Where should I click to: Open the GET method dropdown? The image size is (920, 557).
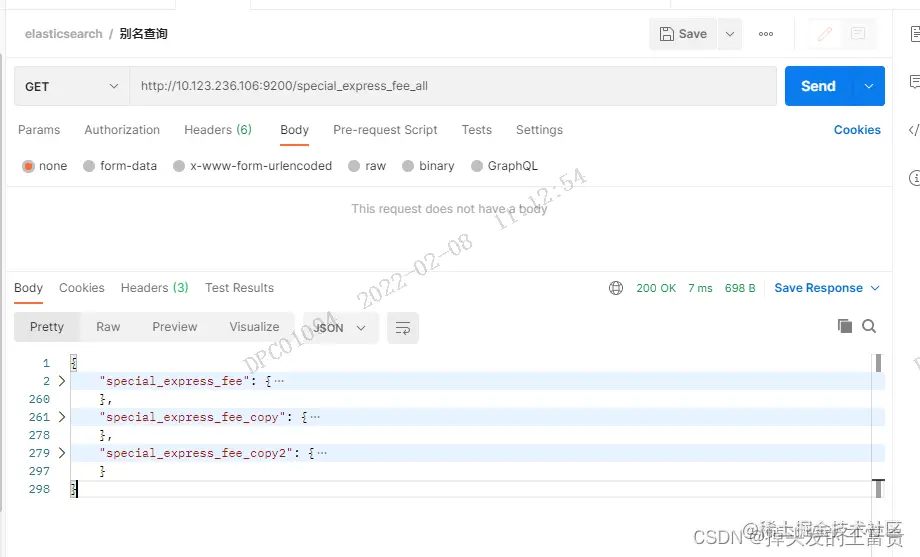tap(72, 86)
